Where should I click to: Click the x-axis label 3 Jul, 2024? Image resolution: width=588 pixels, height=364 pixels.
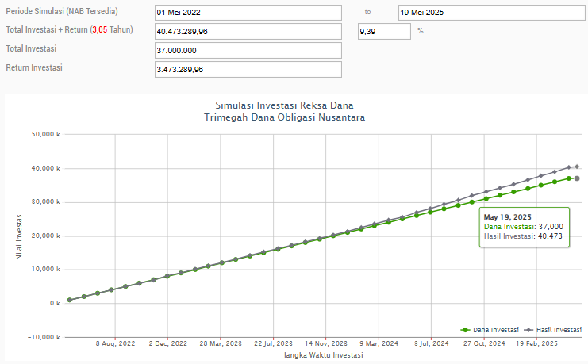[x=431, y=343]
